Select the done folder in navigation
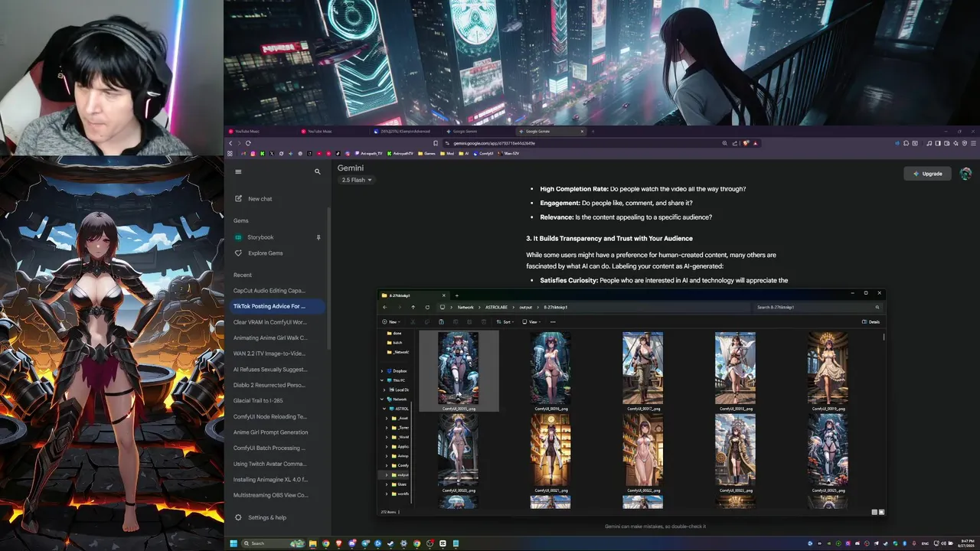Image resolution: width=980 pixels, height=551 pixels. 395,333
